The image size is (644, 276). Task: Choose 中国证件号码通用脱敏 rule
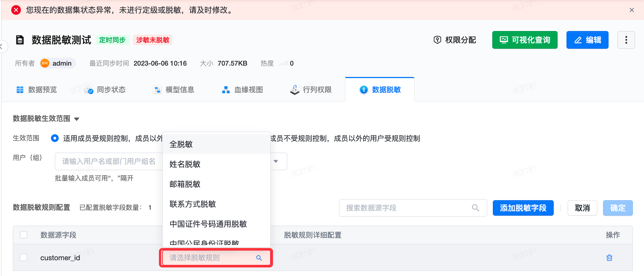216,224
